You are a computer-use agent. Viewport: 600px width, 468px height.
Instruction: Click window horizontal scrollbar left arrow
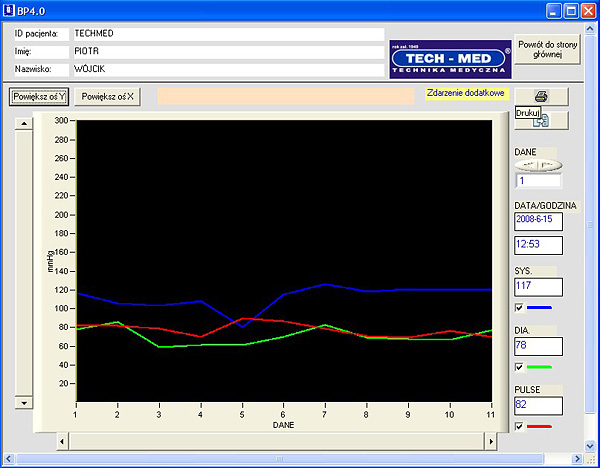click(8, 458)
